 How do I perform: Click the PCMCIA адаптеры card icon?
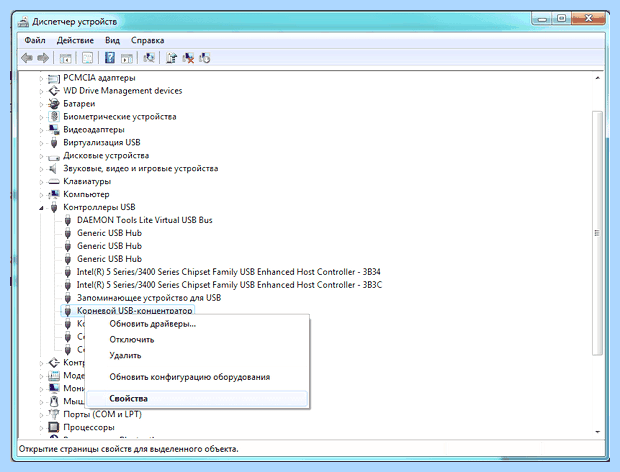53,79
